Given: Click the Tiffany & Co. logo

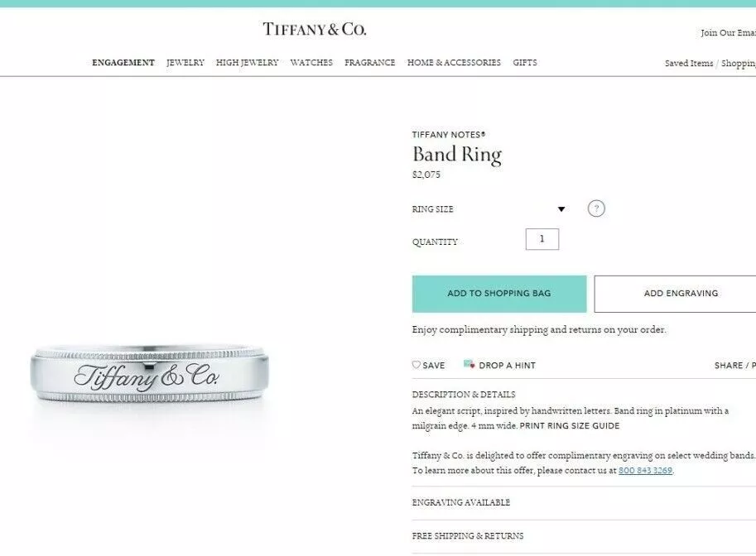Looking at the screenshot, I should coord(315,29).
